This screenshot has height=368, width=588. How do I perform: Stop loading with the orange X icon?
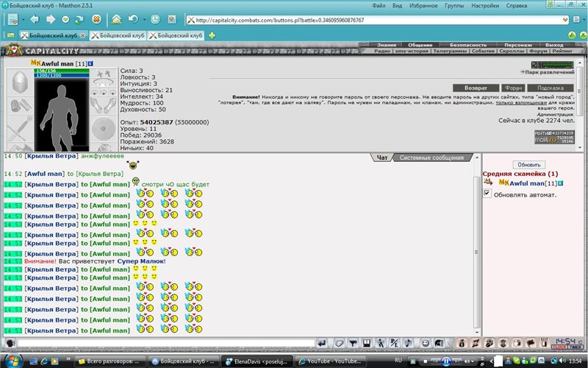click(96, 19)
